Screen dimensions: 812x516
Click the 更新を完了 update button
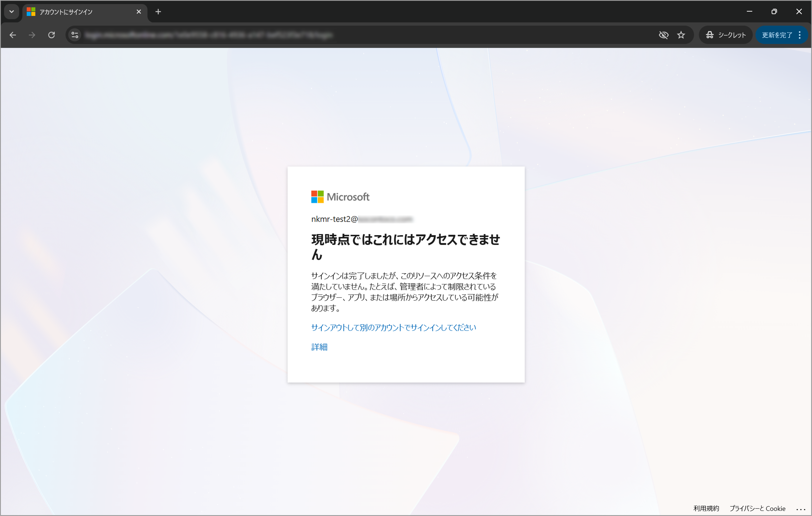[x=777, y=35]
